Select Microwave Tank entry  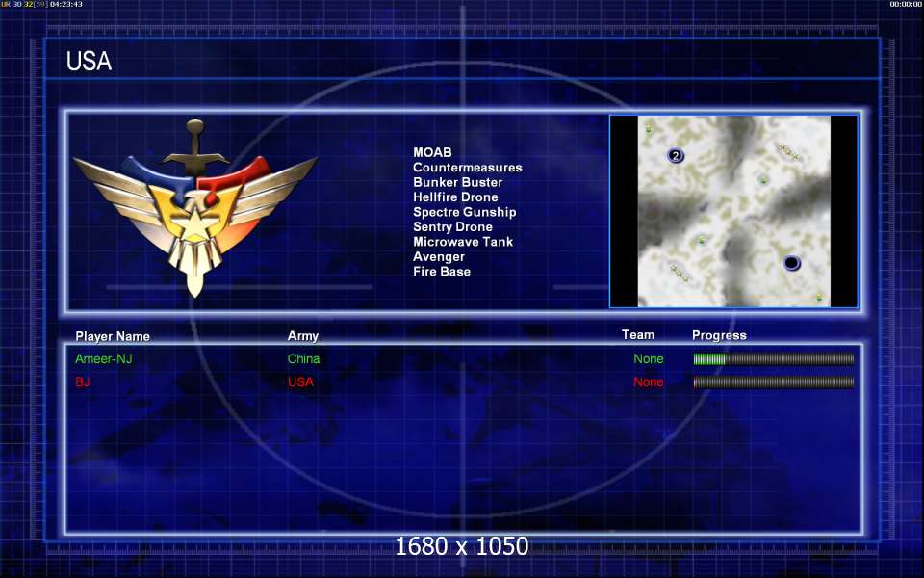(x=463, y=242)
